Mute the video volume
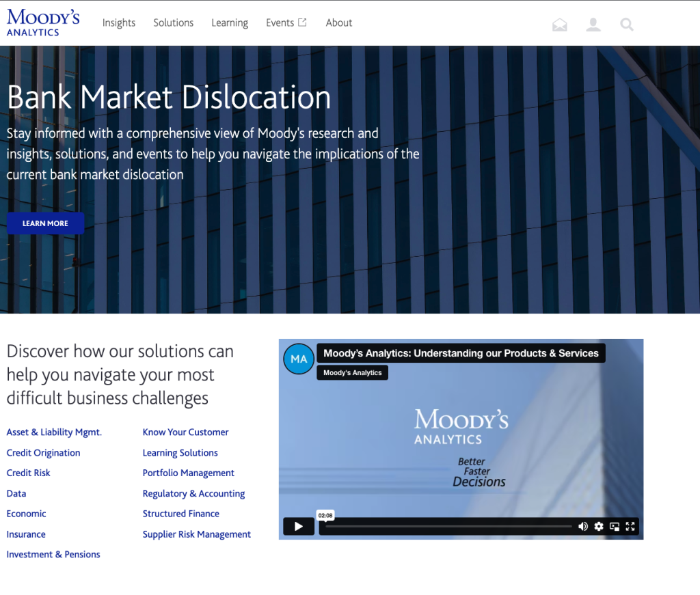Screen dimensions: 700x595 click(583, 526)
